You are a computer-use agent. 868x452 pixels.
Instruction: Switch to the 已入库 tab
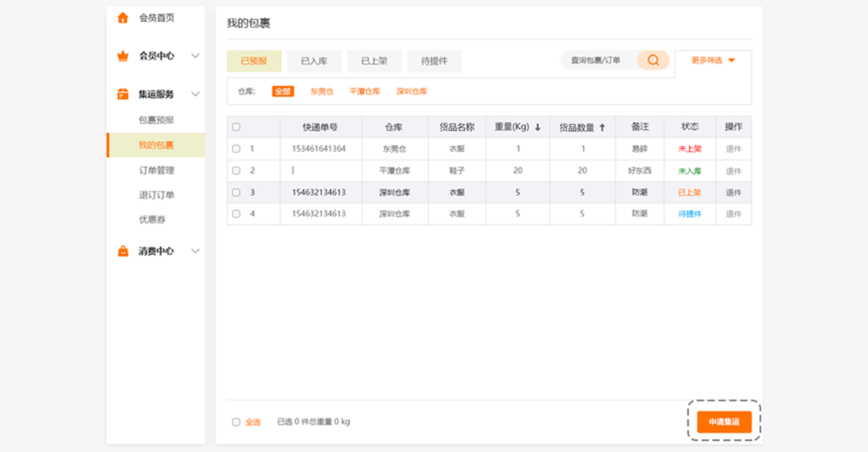point(314,61)
